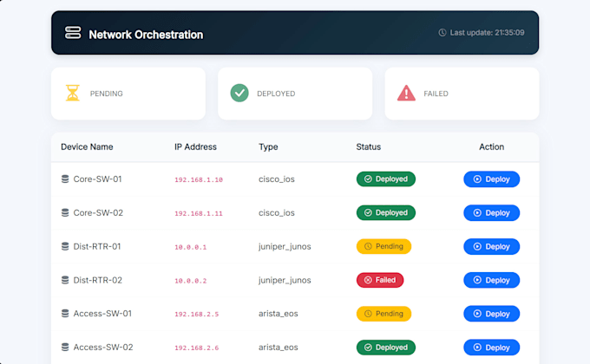The width and height of the screenshot is (590, 364).
Task: Deploy configuration to Dist-RTR-01
Action: click(x=491, y=246)
